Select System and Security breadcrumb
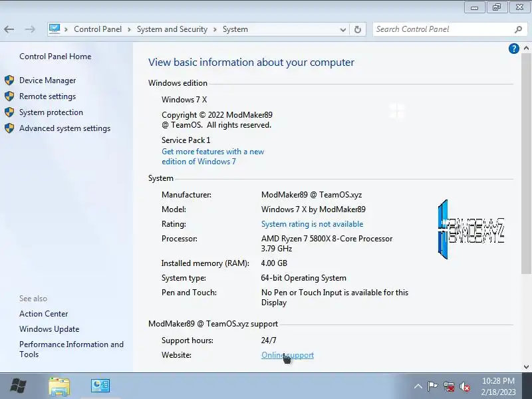 [x=172, y=29]
